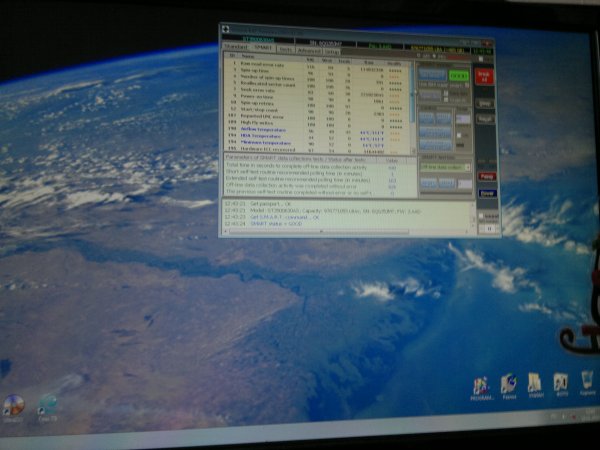This screenshot has height=450, width=600.
Task: Switch to the Standard tab
Action: coord(234,47)
